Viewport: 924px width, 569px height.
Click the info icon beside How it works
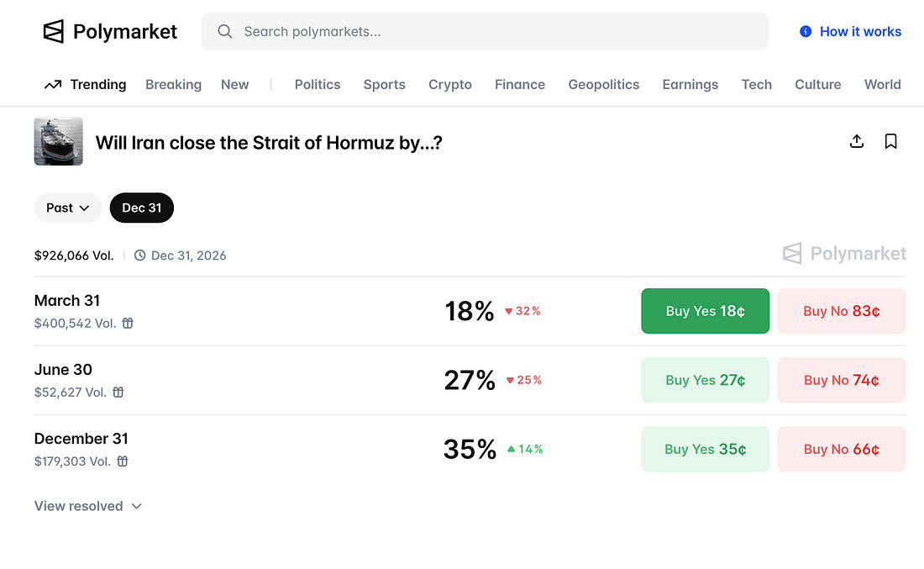click(x=806, y=32)
